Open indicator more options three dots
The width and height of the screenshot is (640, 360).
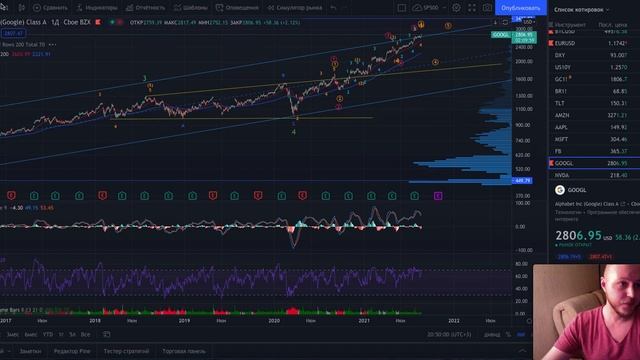[x=52, y=44]
